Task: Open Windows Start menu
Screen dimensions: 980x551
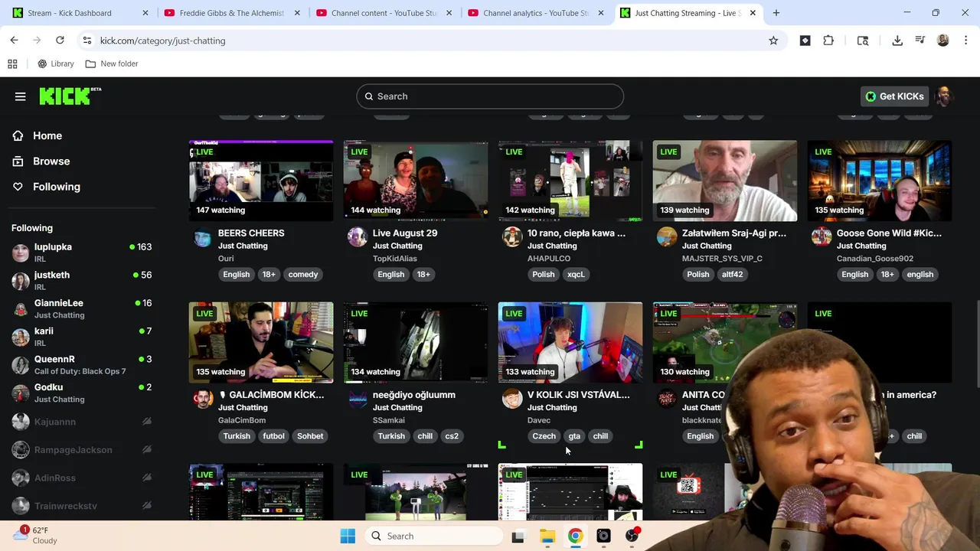Action: (x=348, y=536)
